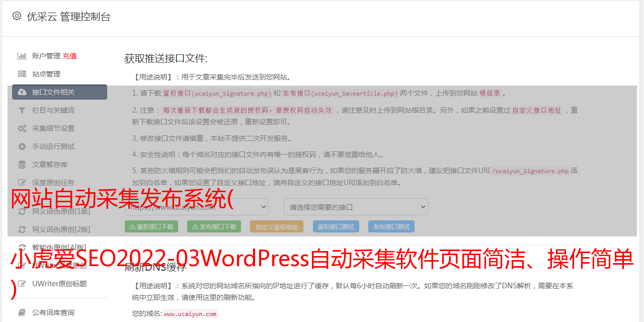
Task: Open 同义词伪原创[1版] in the sidebar
Action: [x=61, y=211]
